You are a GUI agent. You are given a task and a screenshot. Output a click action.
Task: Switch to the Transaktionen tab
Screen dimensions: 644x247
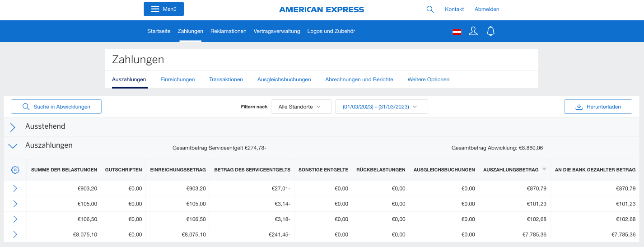226,79
